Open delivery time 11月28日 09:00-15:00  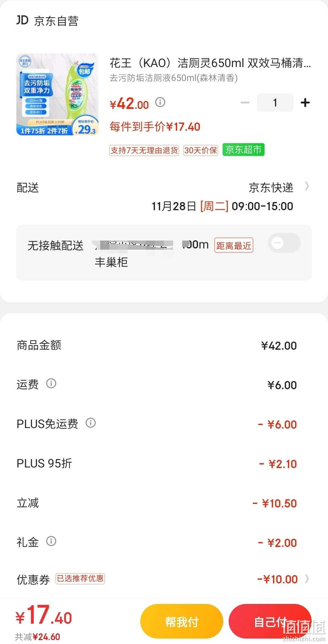222,206
